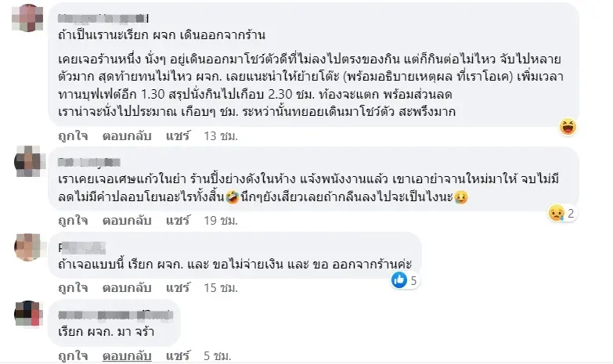Image resolution: width=613 pixels, height=364 pixels.
Task: View the third commenter's profile photo
Action: tap(29, 247)
